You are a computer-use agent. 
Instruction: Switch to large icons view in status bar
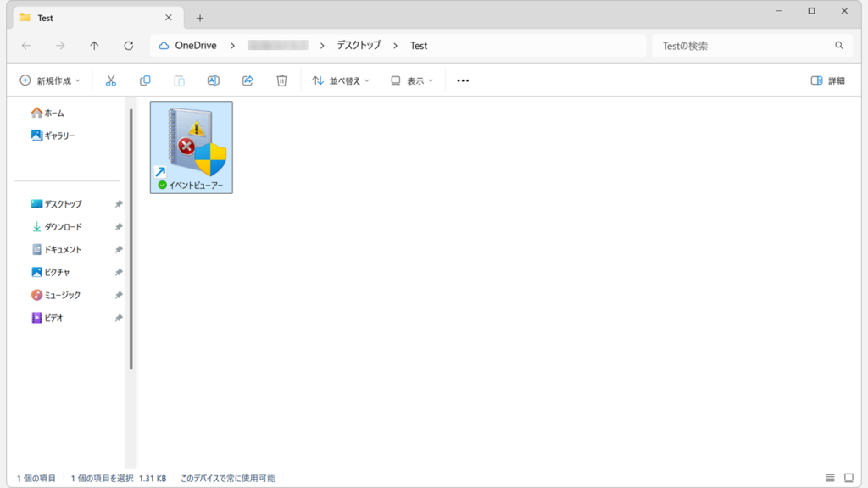pos(850,479)
